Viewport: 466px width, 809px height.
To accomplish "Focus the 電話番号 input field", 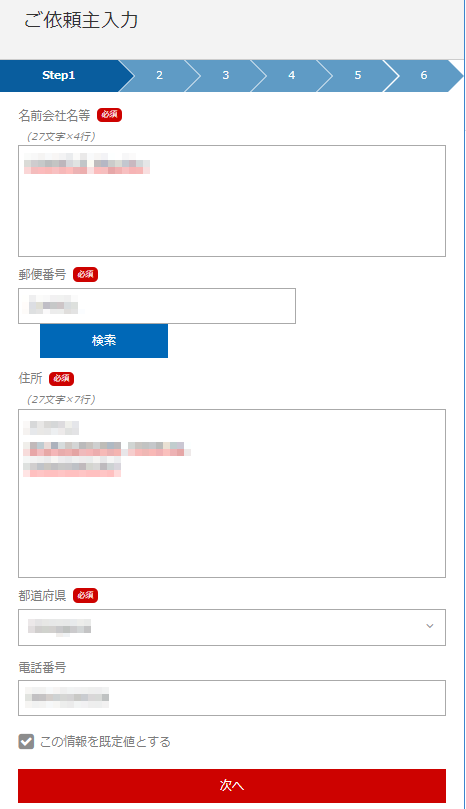I will pyautogui.click(x=232, y=698).
